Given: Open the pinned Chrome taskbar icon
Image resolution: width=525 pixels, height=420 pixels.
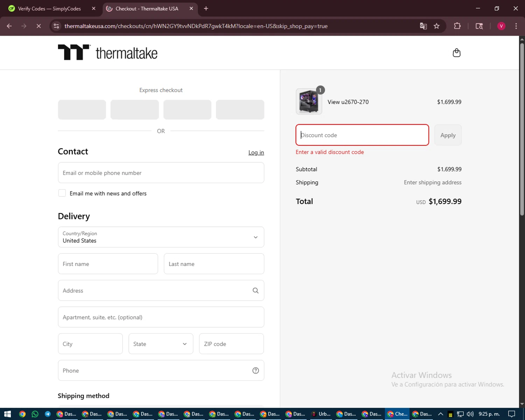Looking at the screenshot, I should point(22,414).
